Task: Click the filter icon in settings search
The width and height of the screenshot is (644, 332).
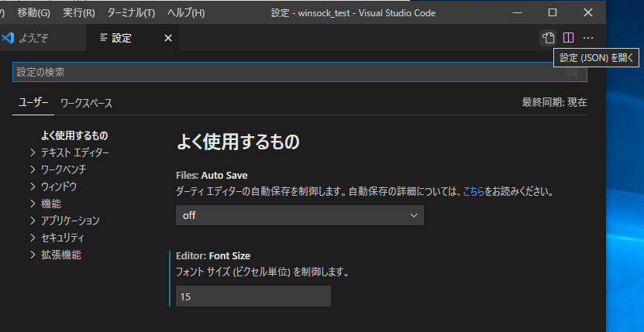Action: (572, 73)
